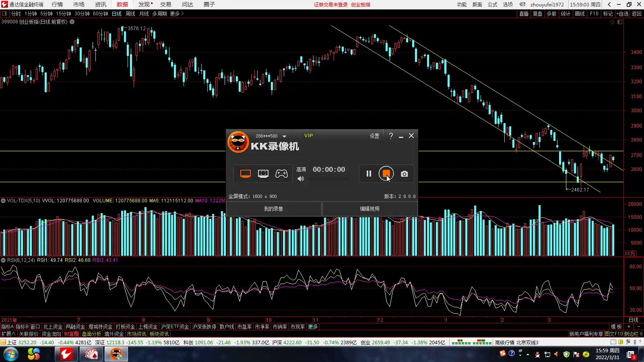
Task: Open 板块资讯 tab
Action: pos(159,334)
